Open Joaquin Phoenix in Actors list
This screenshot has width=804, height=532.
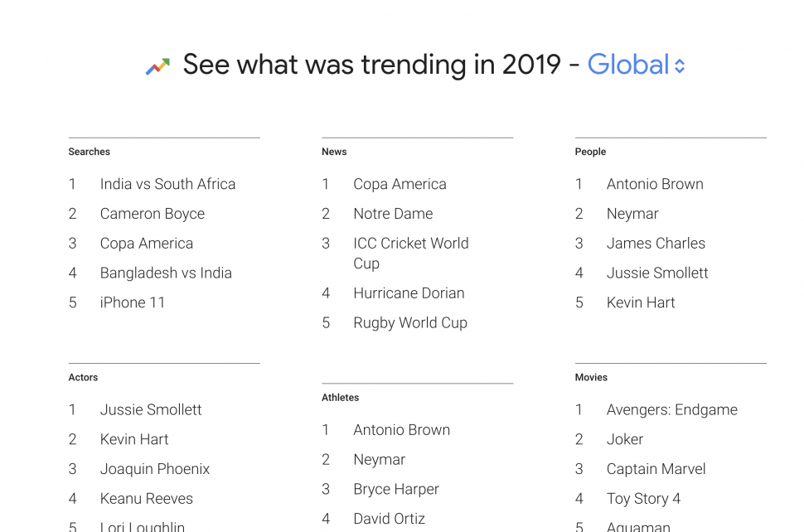point(155,469)
